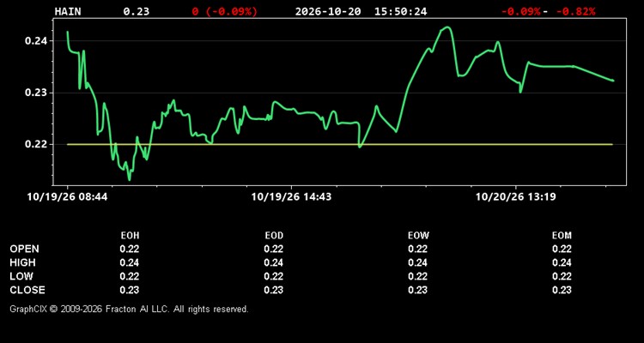
Task: Click the 2026-10-20 date in header
Action: [x=328, y=11]
